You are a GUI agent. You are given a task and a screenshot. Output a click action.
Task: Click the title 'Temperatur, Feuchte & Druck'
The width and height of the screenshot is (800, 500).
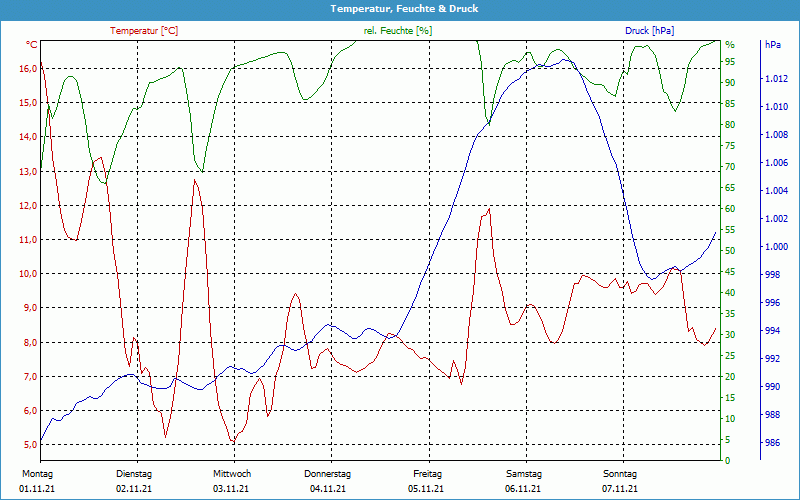coord(404,9)
